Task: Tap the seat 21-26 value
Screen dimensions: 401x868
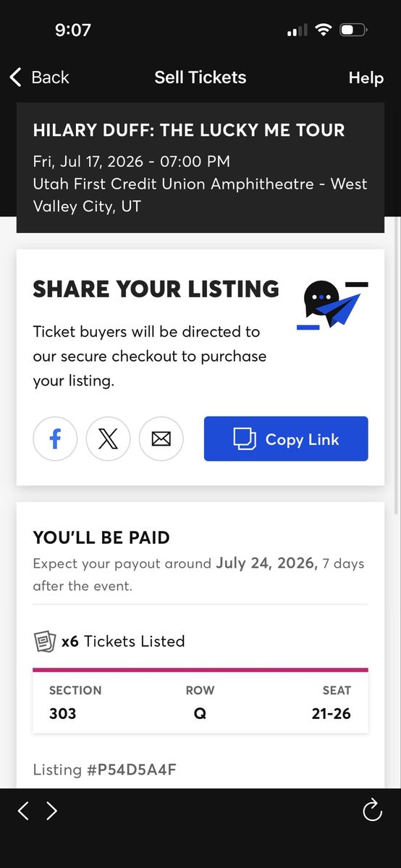Action: [x=332, y=714]
